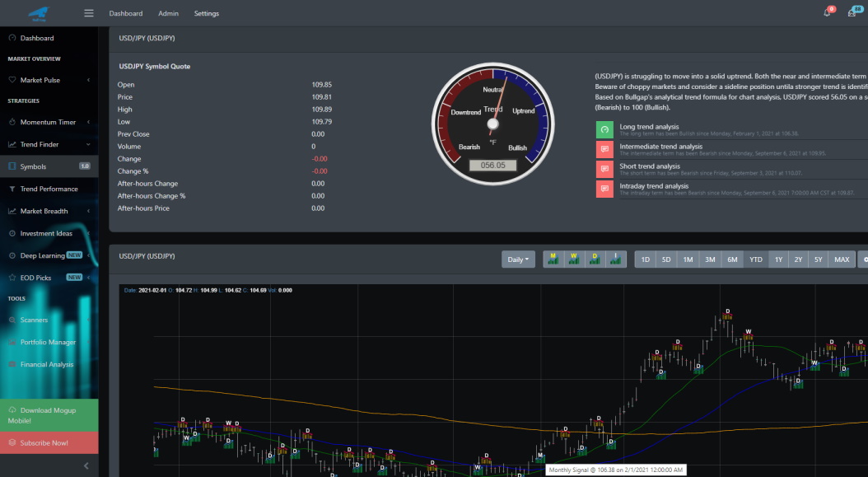
Task: Toggle Monthly signals chart icon
Action: tap(553, 259)
